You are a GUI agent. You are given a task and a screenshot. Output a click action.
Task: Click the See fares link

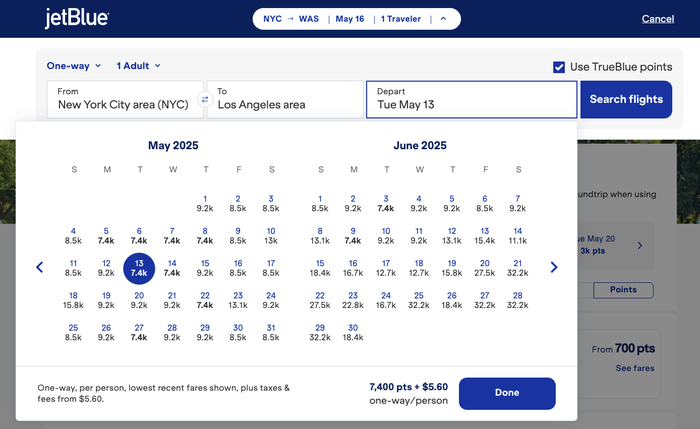pyautogui.click(x=635, y=368)
